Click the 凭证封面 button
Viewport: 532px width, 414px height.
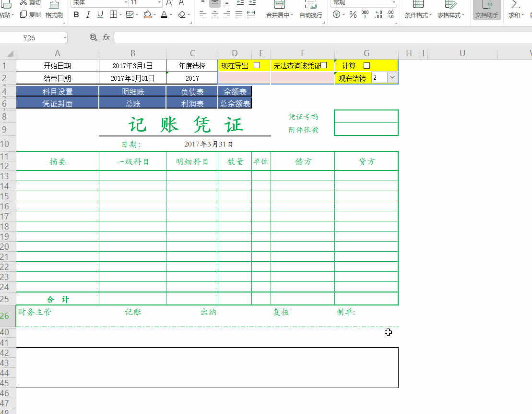58,103
